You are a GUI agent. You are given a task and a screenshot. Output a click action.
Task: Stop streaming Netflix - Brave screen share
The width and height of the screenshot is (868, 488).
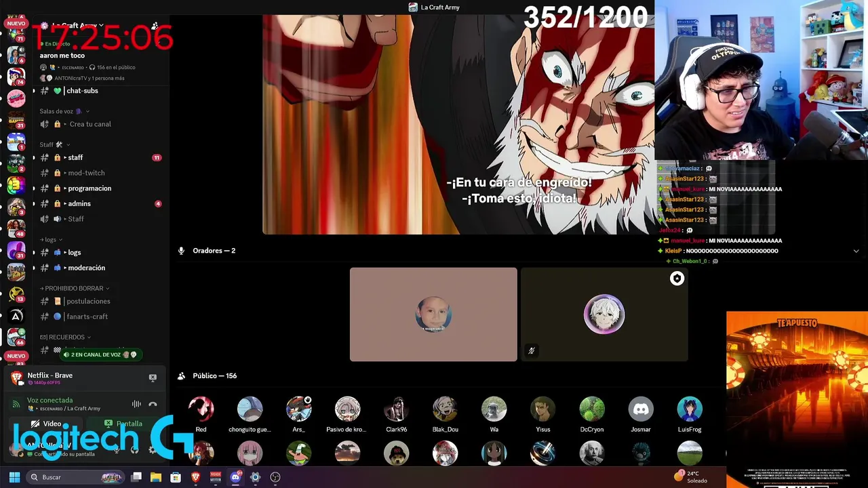[x=153, y=378]
